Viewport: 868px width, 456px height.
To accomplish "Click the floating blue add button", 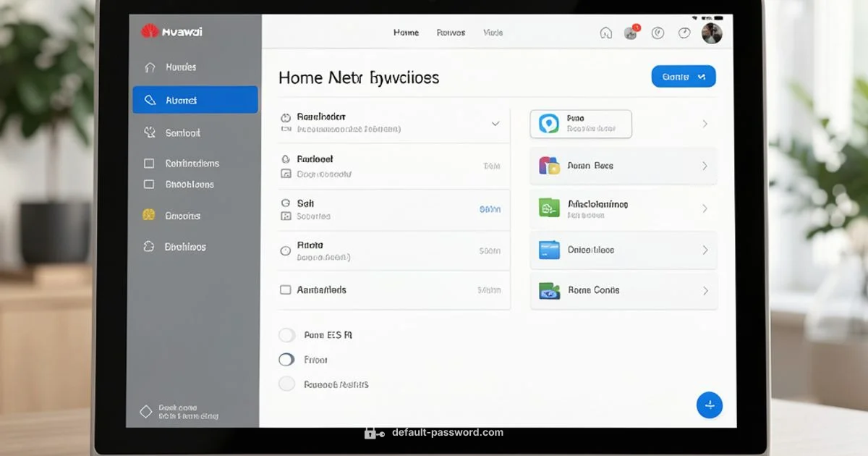I will (x=709, y=405).
